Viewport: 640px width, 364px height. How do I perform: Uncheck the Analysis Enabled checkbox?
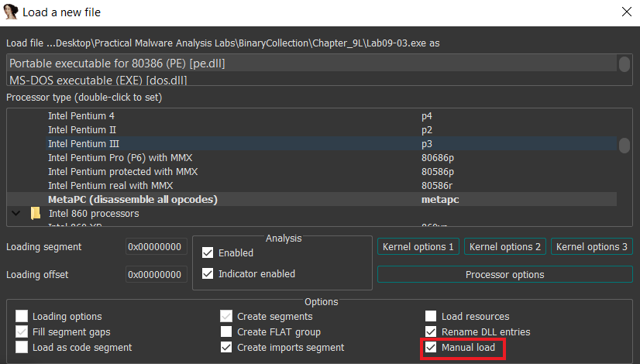tap(208, 252)
